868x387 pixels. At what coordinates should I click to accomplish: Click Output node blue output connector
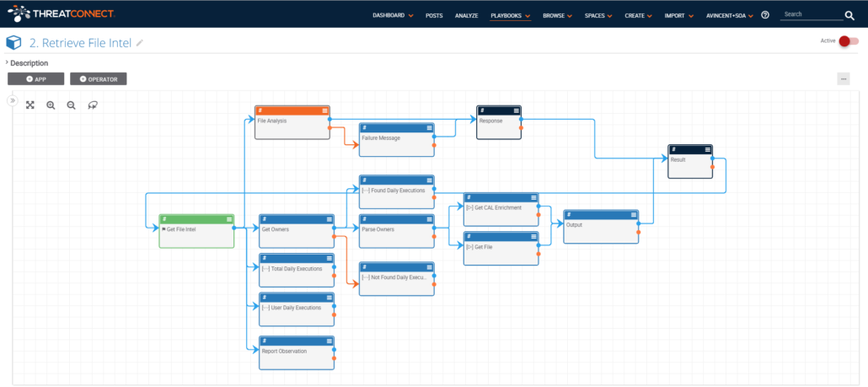638,223
